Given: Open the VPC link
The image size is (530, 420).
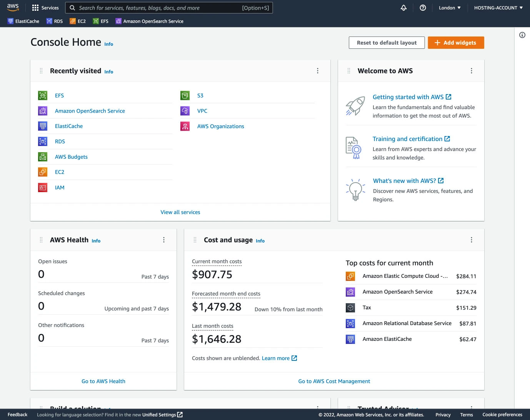Looking at the screenshot, I should point(202,111).
